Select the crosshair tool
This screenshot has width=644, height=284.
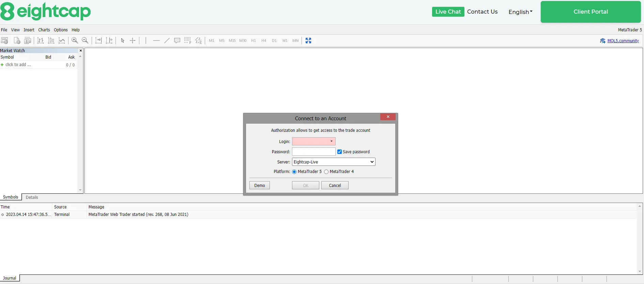pyautogui.click(x=133, y=41)
